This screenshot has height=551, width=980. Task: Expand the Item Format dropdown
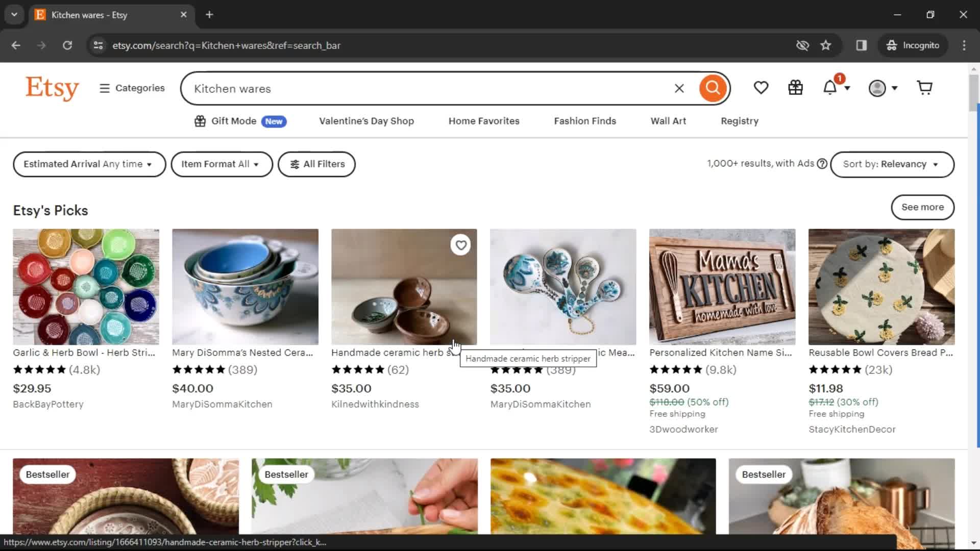221,164
